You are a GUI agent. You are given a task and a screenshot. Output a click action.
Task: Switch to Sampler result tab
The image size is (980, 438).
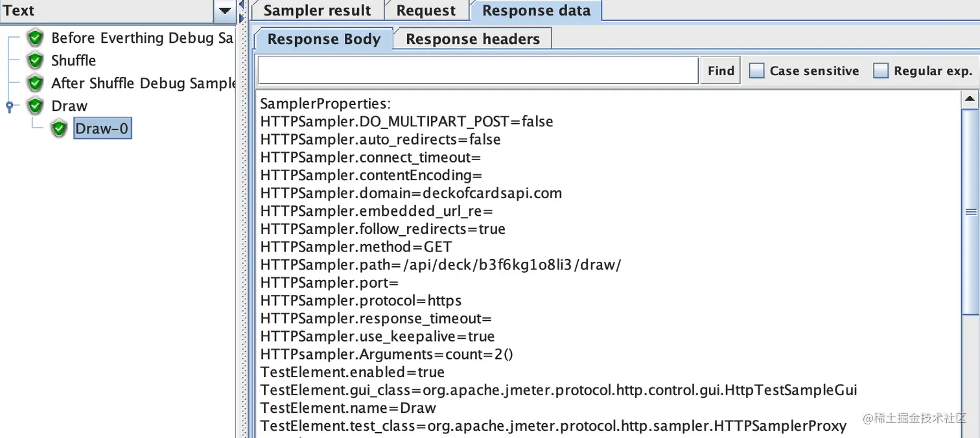[317, 10]
